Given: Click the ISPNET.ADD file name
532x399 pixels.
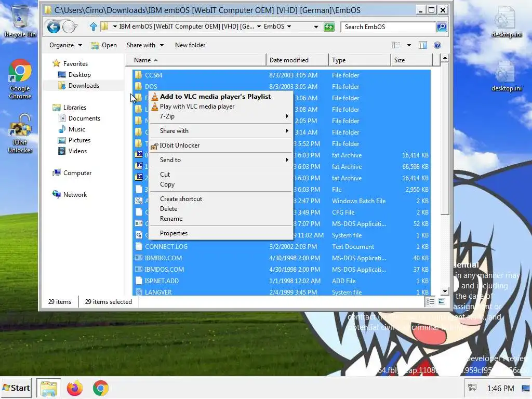Looking at the screenshot, I should (x=162, y=281).
